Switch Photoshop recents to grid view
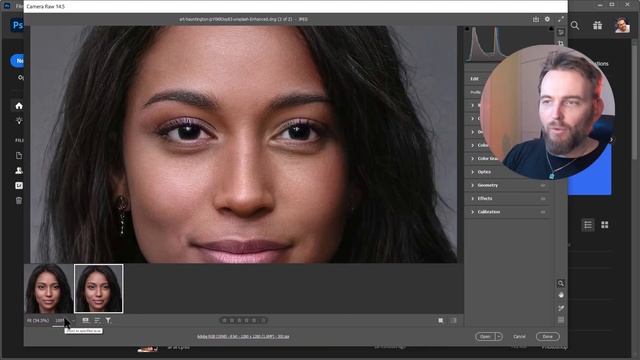The image size is (640, 360). pos(604,225)
